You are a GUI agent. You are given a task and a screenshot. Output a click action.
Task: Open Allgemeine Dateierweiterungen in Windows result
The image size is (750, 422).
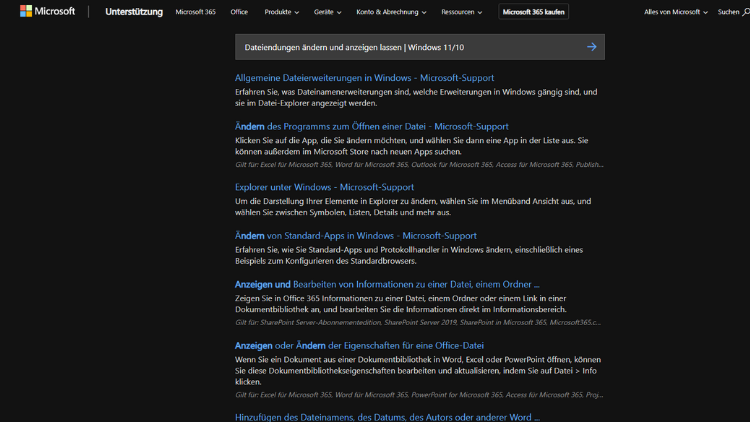pyautogui.click(x=364, y=78)
